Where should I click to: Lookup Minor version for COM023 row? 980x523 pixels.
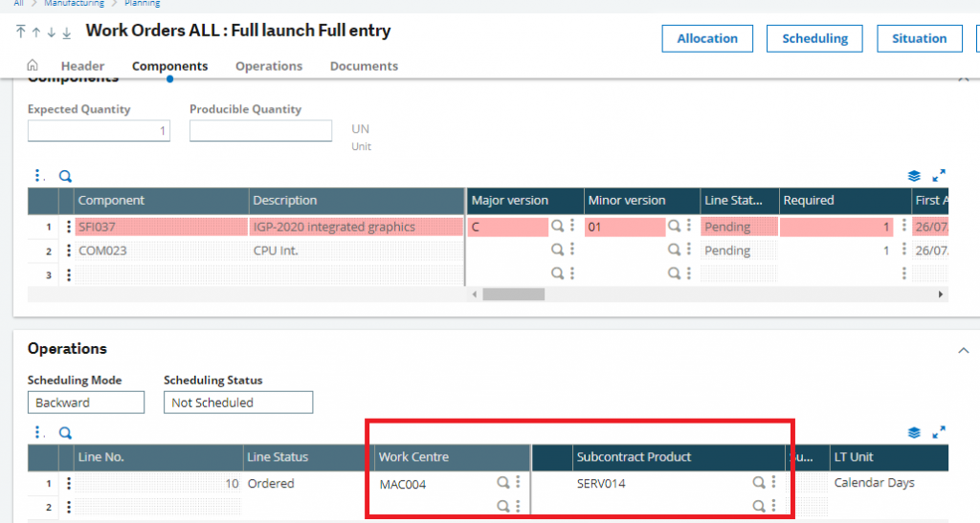pos(674,250)
